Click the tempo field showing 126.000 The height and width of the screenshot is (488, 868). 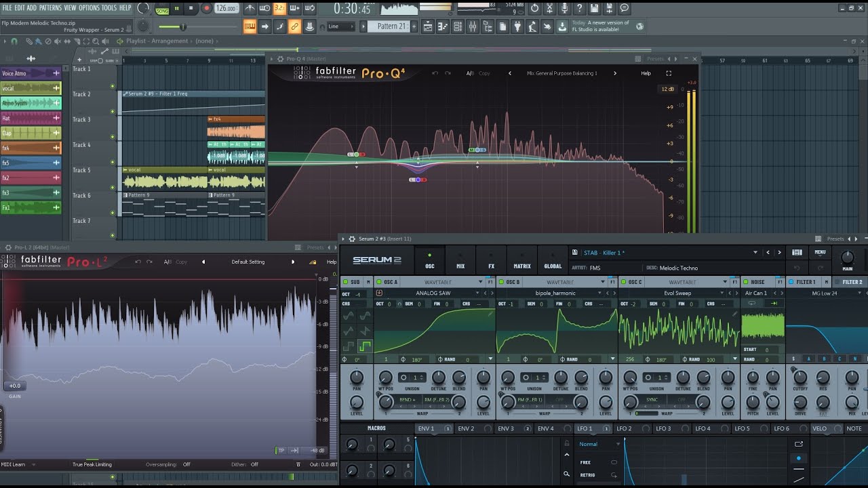(x=226, y=8)
